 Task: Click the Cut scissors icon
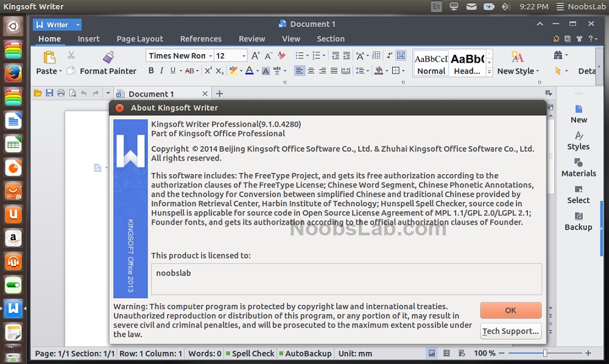(x=71, y=55)
